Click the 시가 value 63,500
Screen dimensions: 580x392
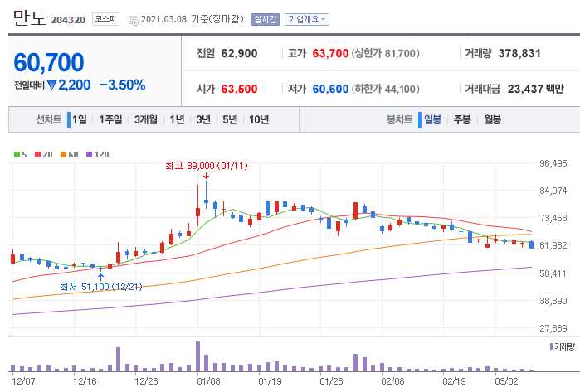pyautogui.click(x=239, y=89)
